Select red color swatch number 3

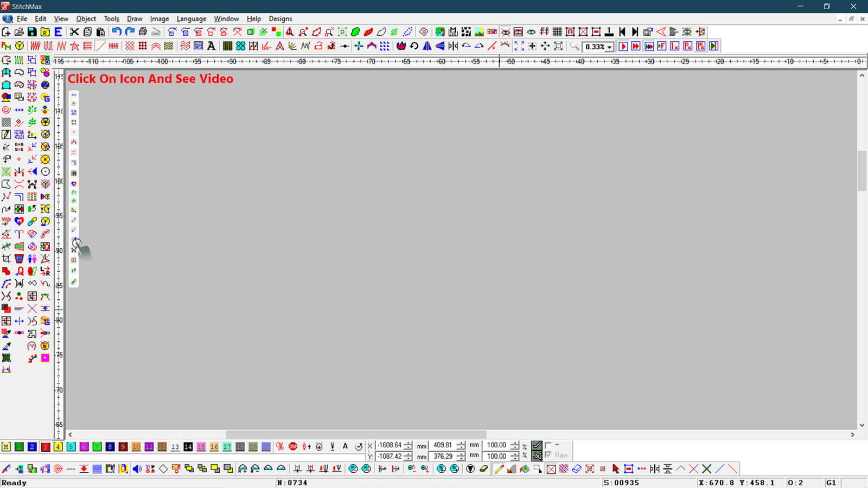(x=45, y=447)
